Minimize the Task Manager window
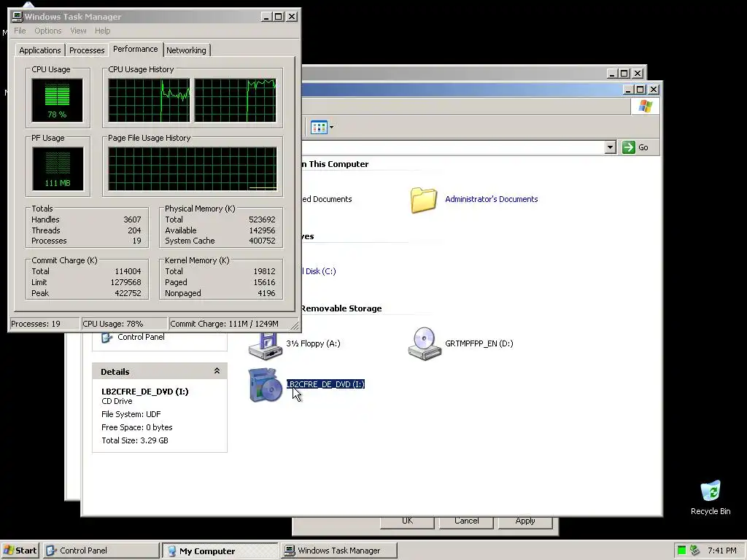The image size is (747, 560). pyautogui.click(x=266, y=17)
